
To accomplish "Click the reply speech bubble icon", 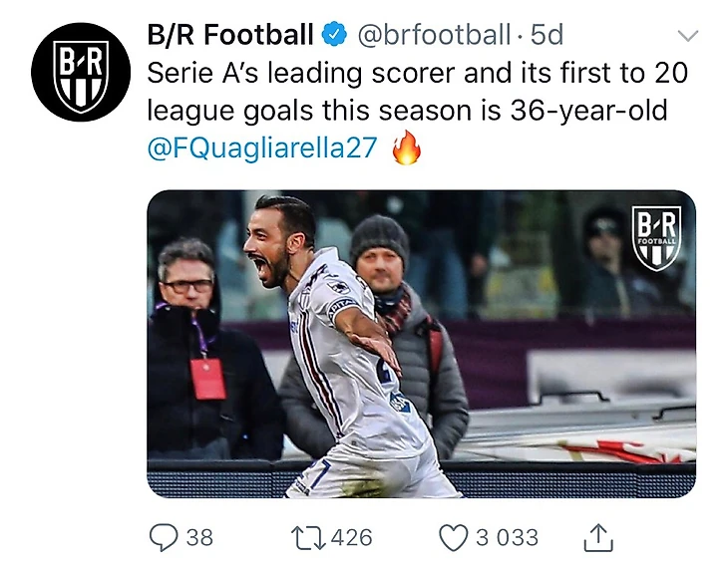I will tap(164, 537).
